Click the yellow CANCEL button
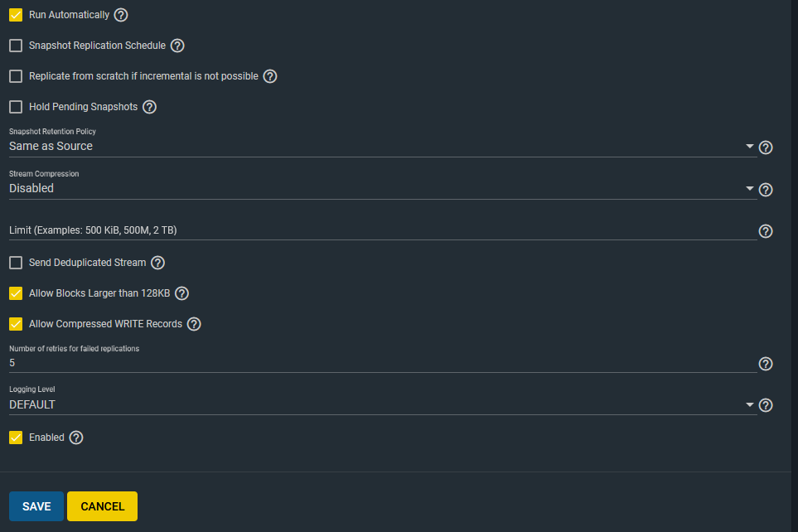The height and width of the screenshot is (532, 798). pos(102,506)
